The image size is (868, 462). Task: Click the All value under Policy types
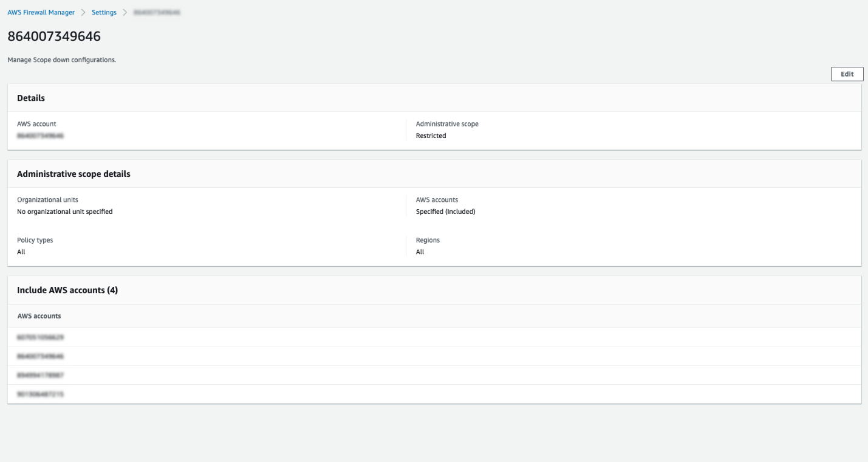(21, 251)
